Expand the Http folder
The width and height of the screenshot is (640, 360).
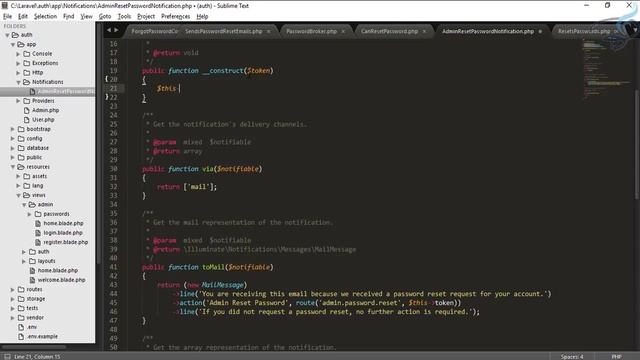[18, 73]
